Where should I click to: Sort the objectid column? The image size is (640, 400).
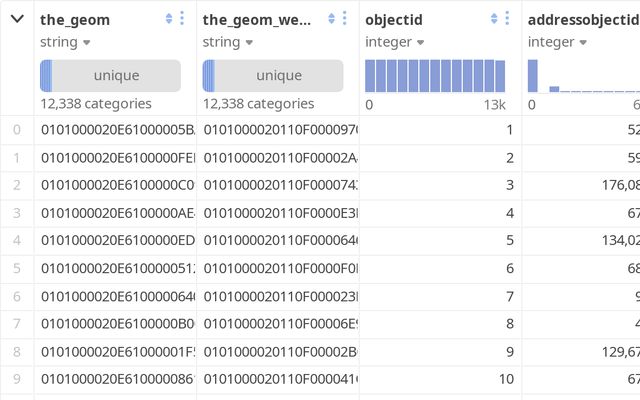pos(494,18)
